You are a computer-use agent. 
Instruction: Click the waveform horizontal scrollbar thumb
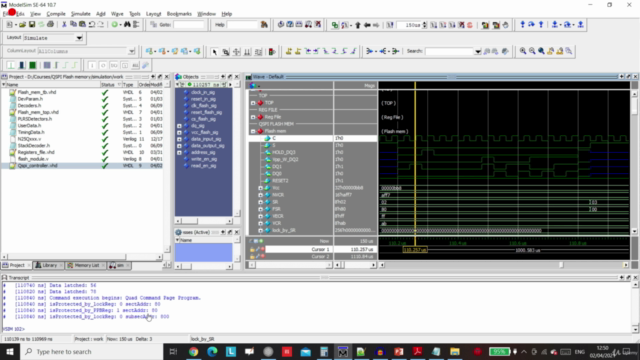[x=561, y=265]
